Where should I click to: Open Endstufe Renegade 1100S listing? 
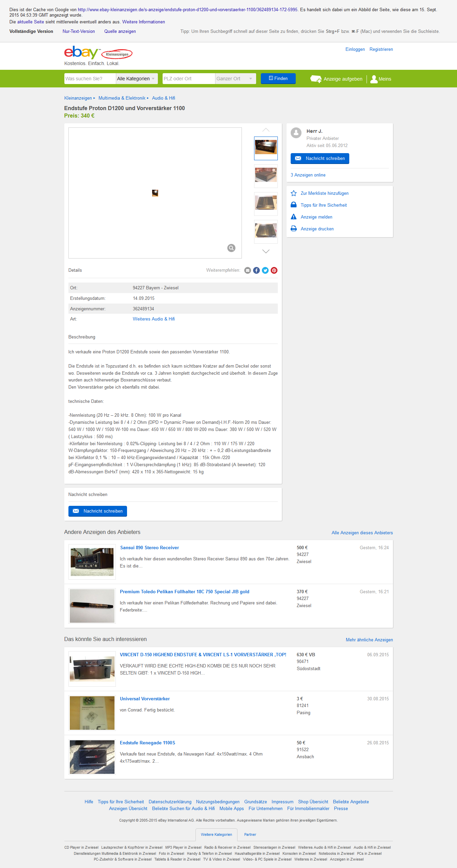tap(147, 743)
